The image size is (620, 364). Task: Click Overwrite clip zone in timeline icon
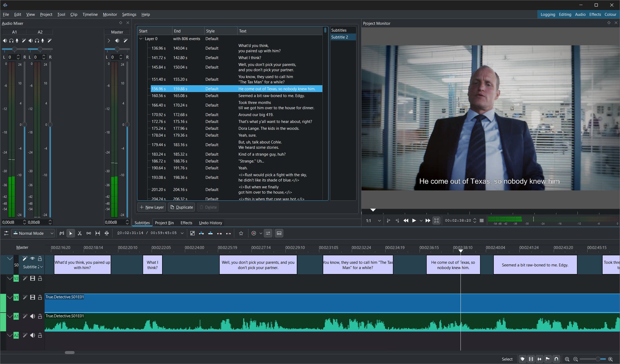coord(210,233)
